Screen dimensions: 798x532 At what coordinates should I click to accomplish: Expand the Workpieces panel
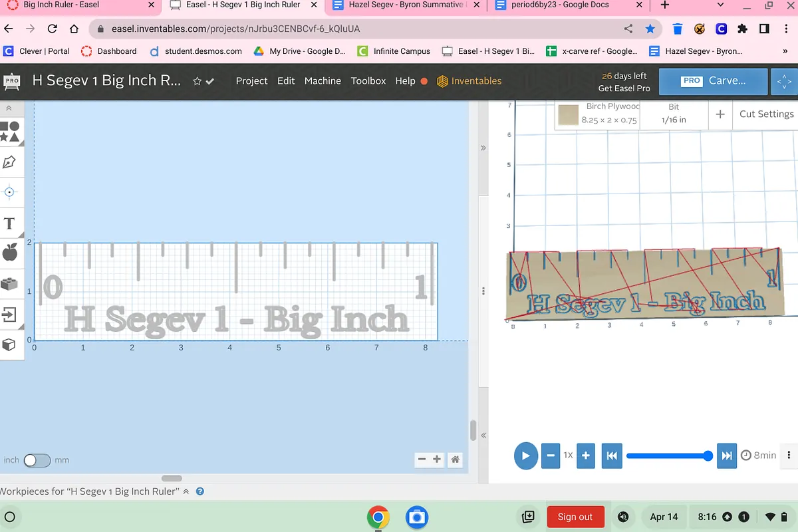point(186,491)
